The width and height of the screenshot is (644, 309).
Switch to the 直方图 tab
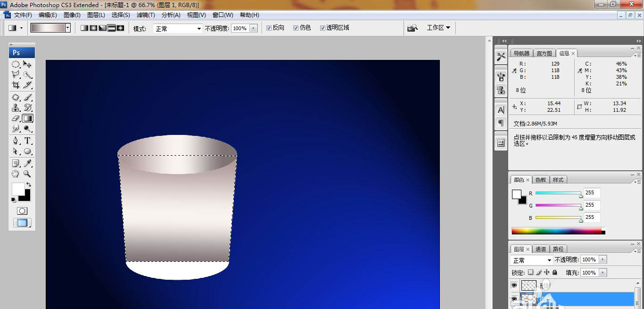point(544,53)
